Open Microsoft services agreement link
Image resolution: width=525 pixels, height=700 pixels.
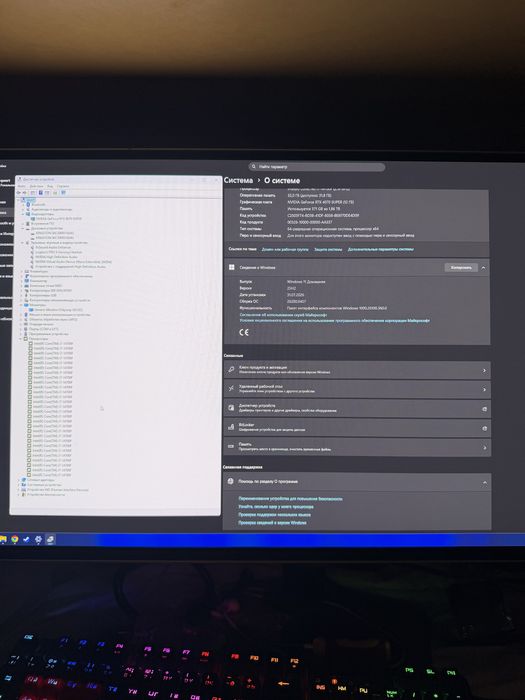[x=283, y=315]
